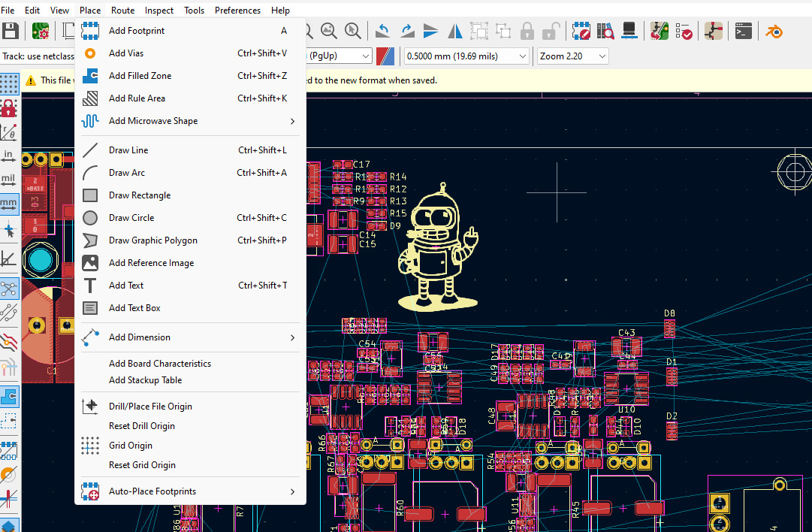This screenshot has height=532, width=812.
Task: Toggle the ratsnest display
Action: coord(9,289)
